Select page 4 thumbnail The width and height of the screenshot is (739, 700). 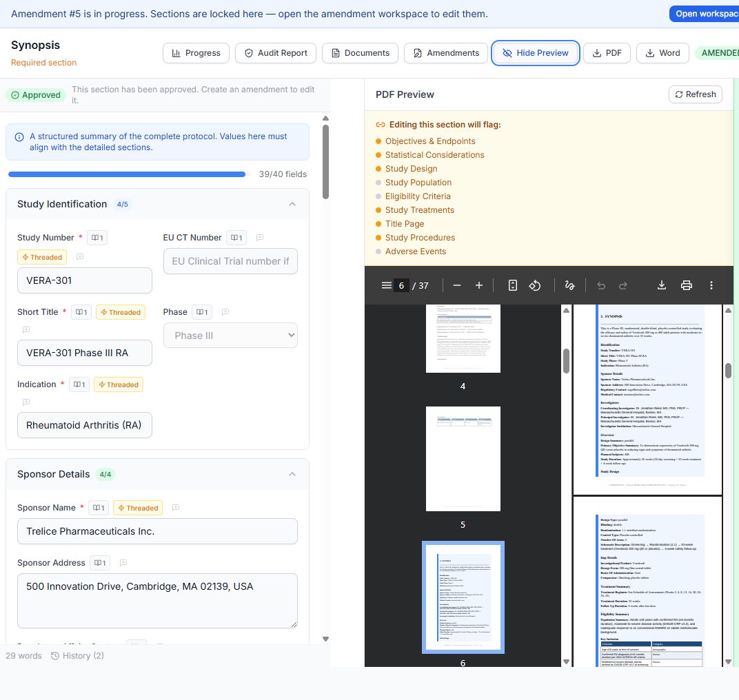click(x=463, y=338)
